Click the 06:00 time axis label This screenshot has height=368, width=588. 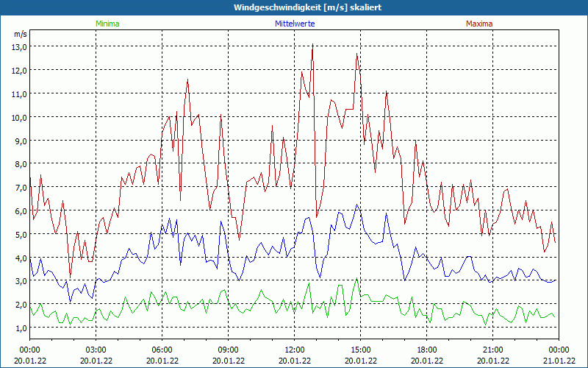point(162,350)
